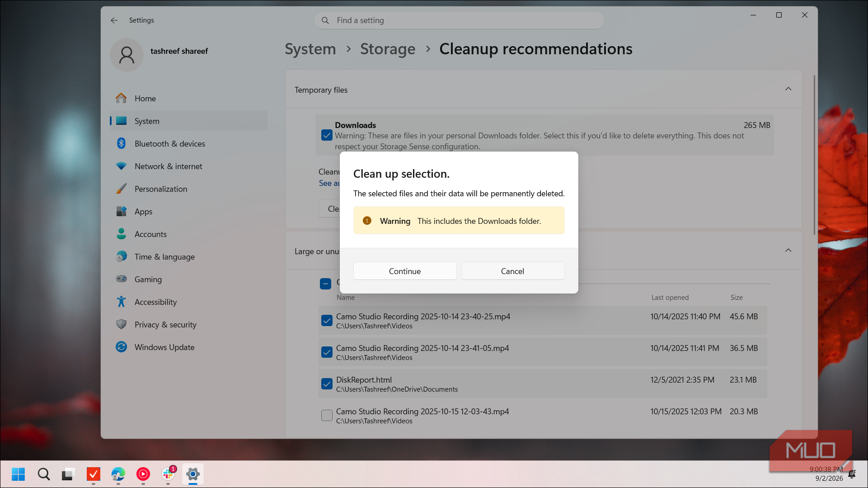Click the Bluetooth icon in sidebar
Screen dimensions: 868x488
click(121, 143)
